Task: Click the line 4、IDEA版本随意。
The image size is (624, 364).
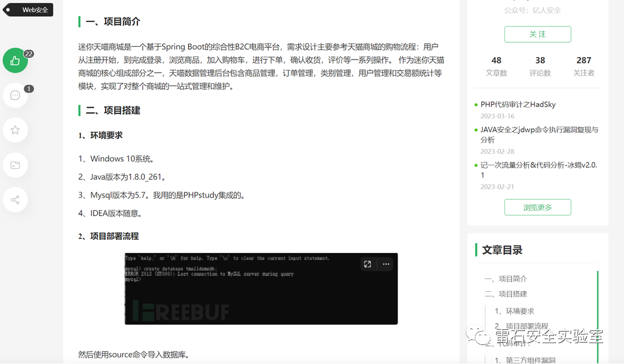Action: click(110, 214)
